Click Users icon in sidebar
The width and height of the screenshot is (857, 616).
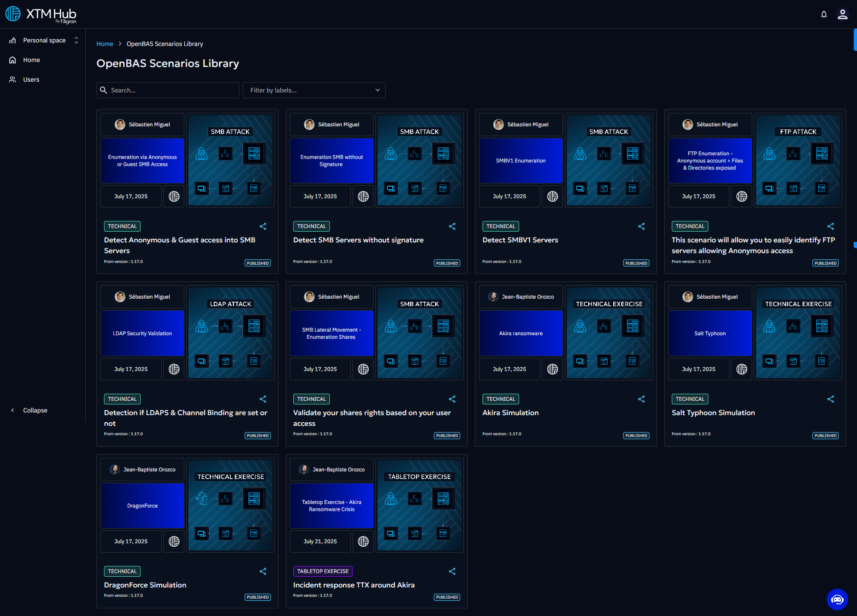(x=12, y=79)
